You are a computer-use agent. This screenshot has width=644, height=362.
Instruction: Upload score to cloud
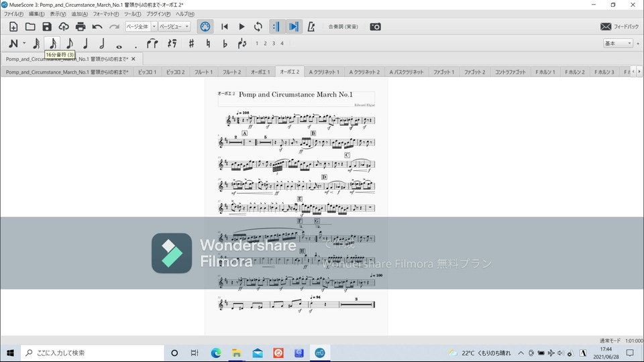(64, 27)
